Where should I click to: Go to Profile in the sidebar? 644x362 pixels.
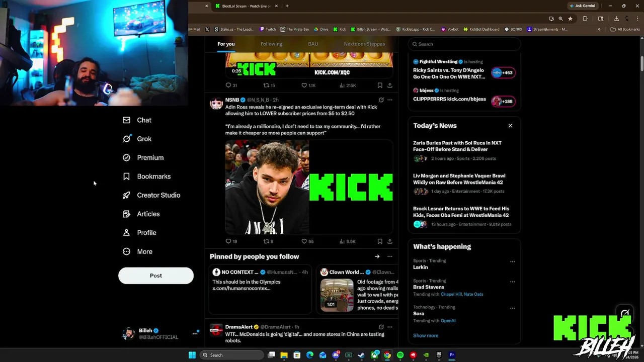(139, 233)
